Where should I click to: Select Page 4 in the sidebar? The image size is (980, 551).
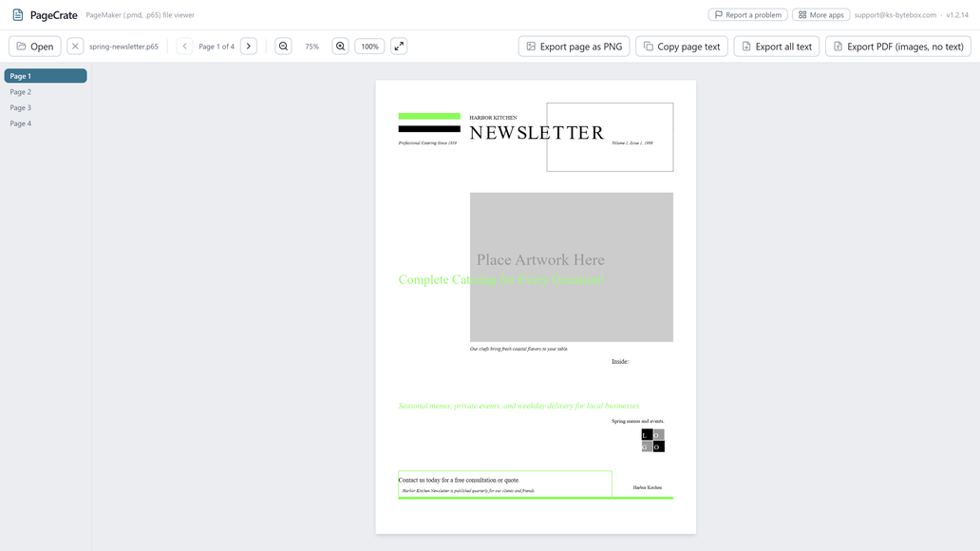pyautogui.click(x=46, y=123)
